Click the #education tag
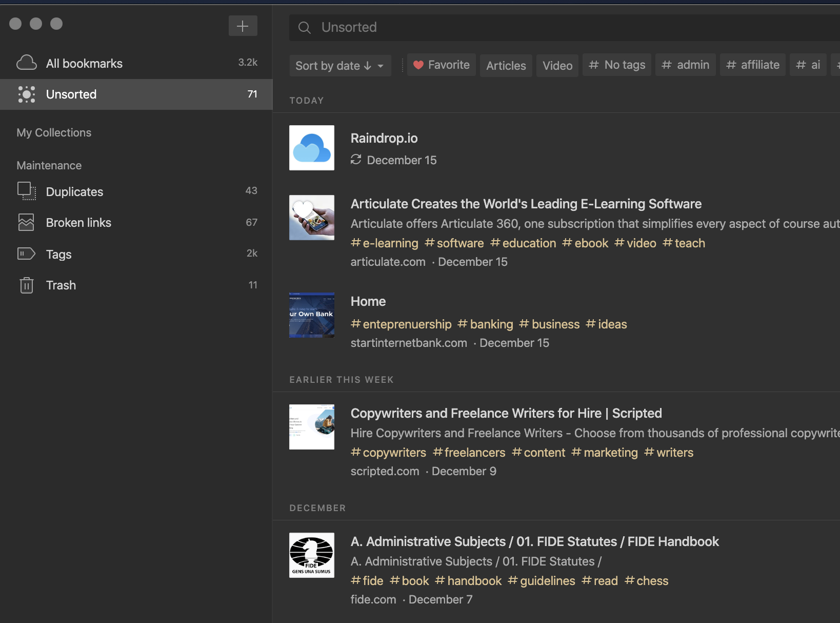Viewport: 840px width, 623px height. 523,243
